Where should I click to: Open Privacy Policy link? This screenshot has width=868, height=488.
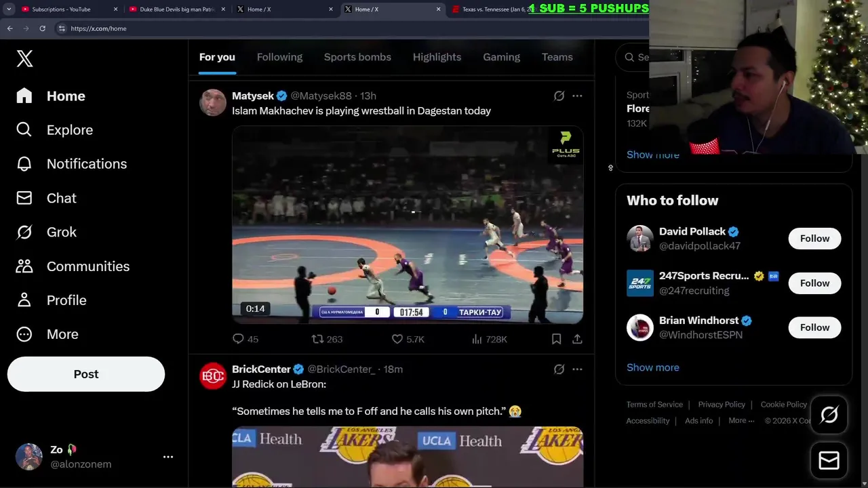tap(722, 405)
